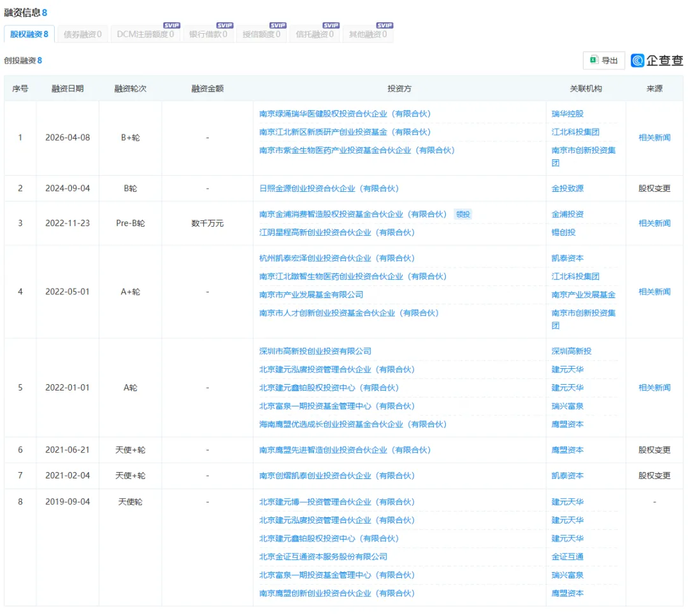Click SVIP badge above 授信额度 tab
Screen dimensions: 688x616
(278, 25)
